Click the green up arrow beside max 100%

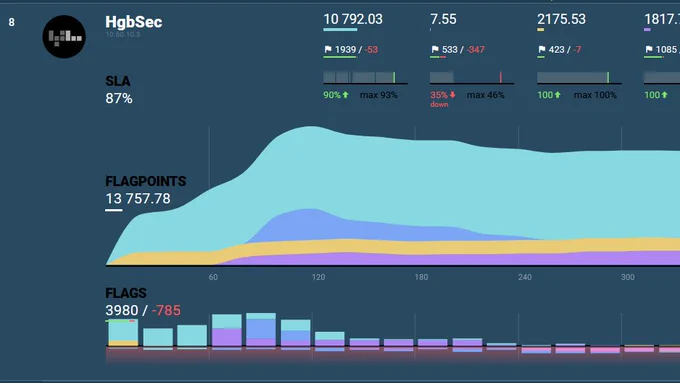tap(557, 95)
